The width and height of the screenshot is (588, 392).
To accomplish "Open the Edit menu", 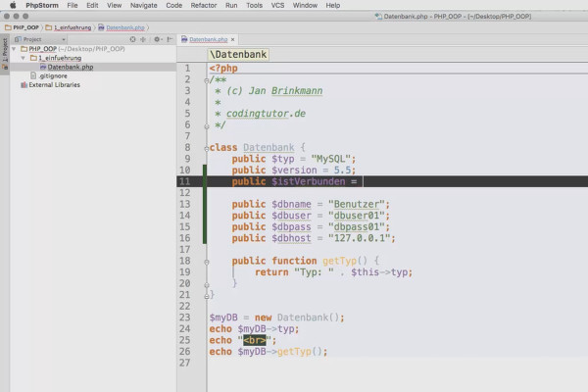I will 92,5.
